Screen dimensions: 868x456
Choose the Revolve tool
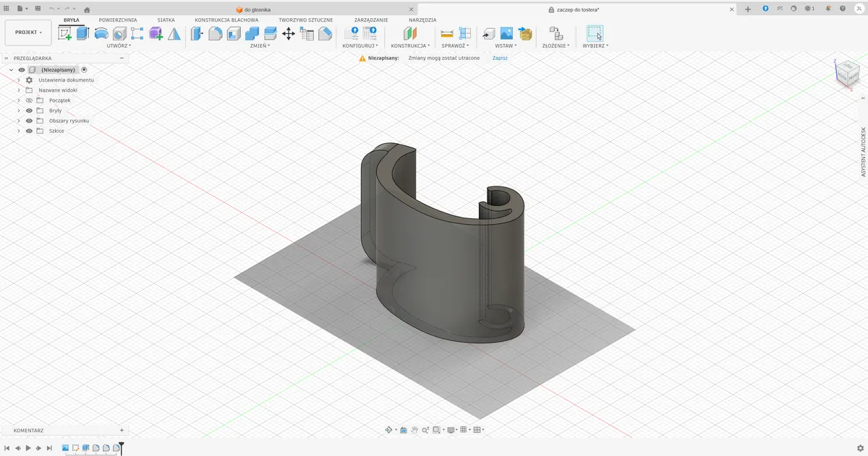(101, 33)
